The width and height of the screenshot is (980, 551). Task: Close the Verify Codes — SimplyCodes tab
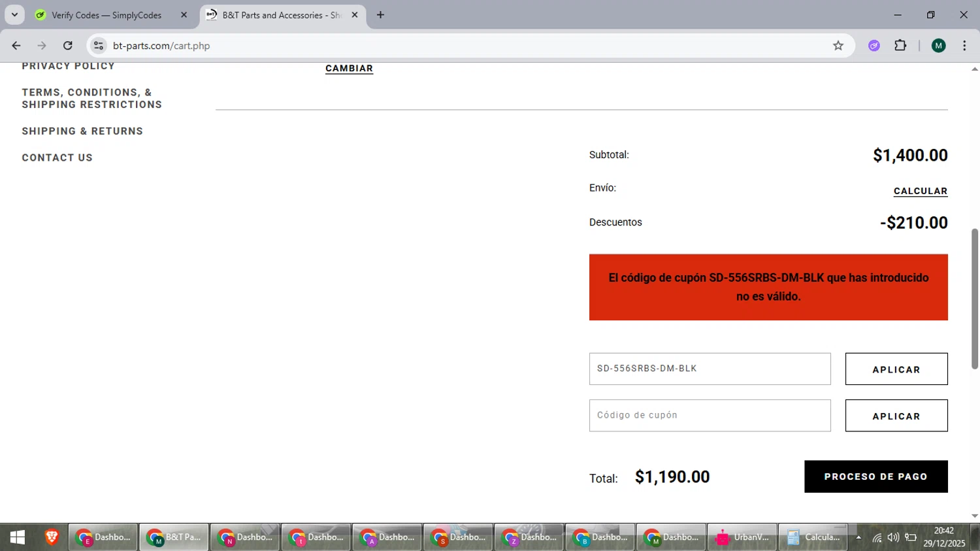coord(184,15)
